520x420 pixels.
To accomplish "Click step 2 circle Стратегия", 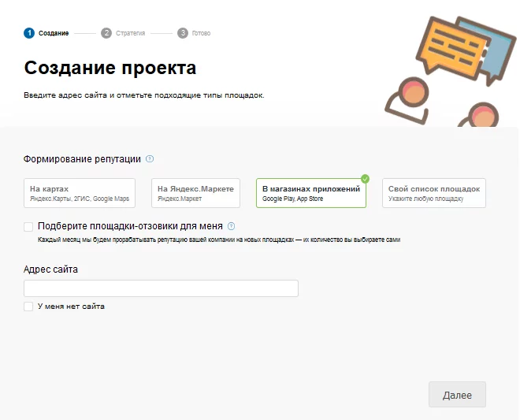I will click(x=106, y=33).
